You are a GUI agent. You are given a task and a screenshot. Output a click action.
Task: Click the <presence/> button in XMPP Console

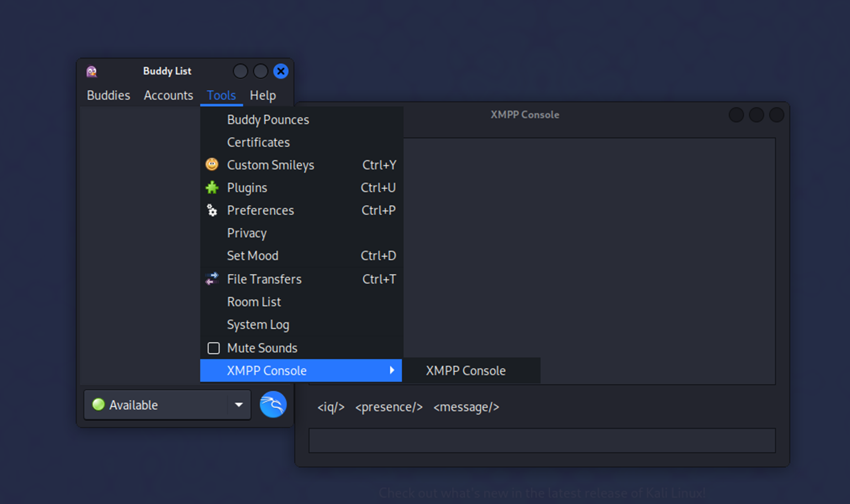389,407
